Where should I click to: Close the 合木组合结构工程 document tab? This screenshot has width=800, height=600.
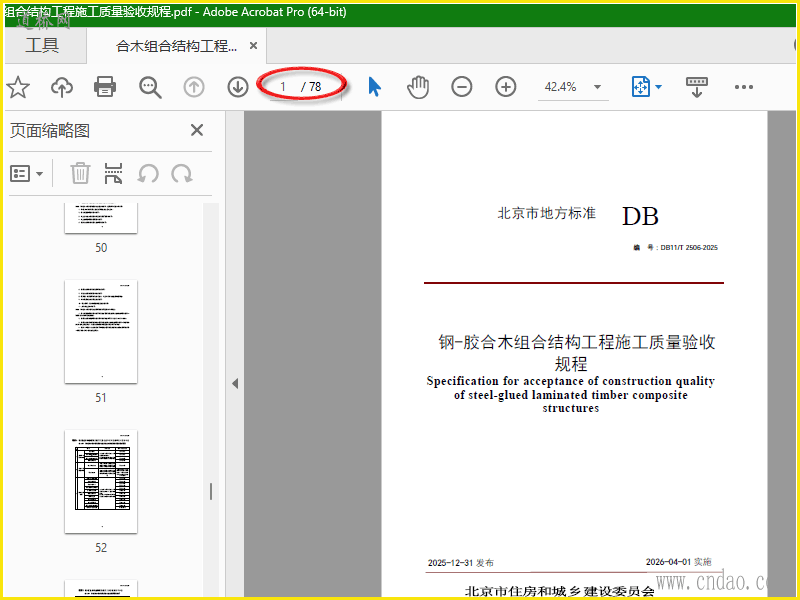pyautogui.click(x=253, y=46)
